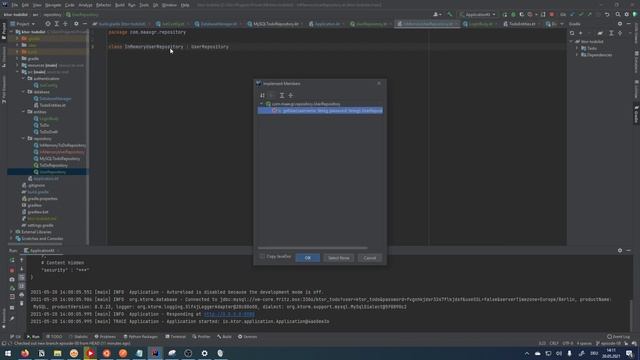Open the editor tabs overflow dropdown
Viewport: 640px width, 360px height.
[x=562, y=24]
